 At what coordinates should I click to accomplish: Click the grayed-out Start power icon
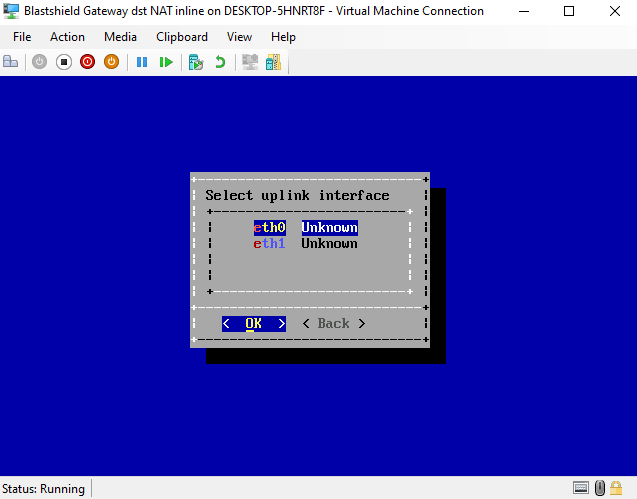[x=40, y=62]
